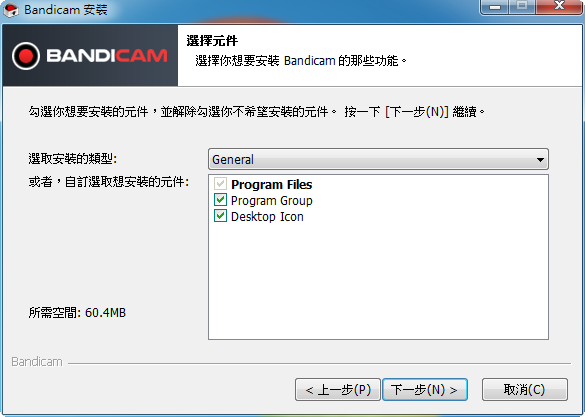
Task: Uncheck the Desktop Icon checkbox
Action: pos(220,216)
